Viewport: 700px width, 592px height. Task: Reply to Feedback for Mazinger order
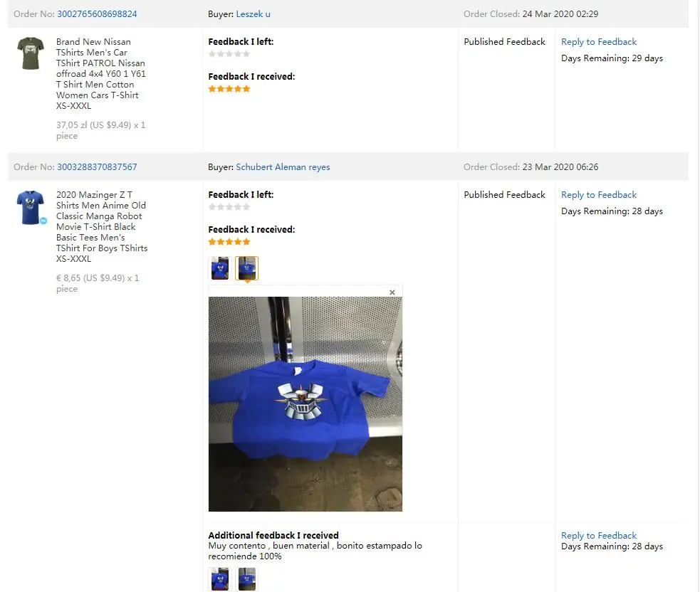pos(599,194)
